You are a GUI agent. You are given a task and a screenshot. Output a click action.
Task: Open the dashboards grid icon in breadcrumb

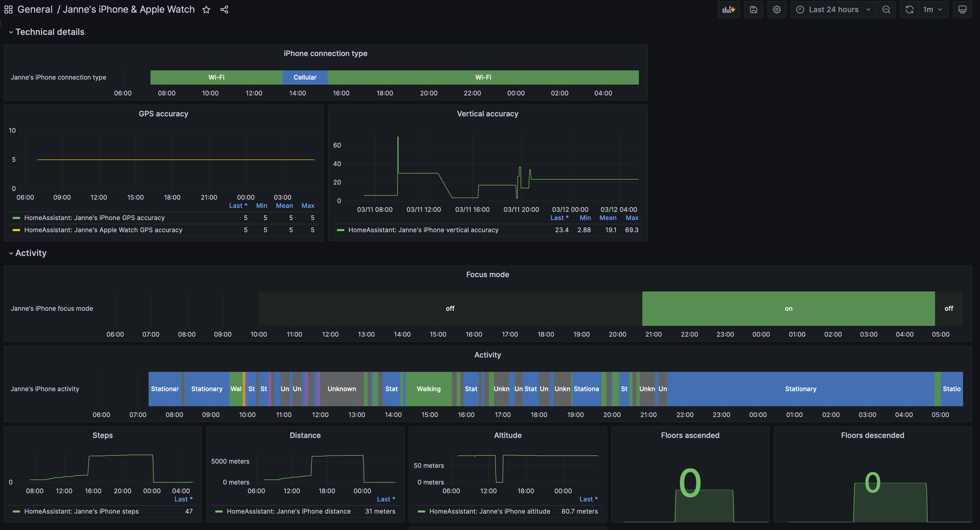click(8, 9)
